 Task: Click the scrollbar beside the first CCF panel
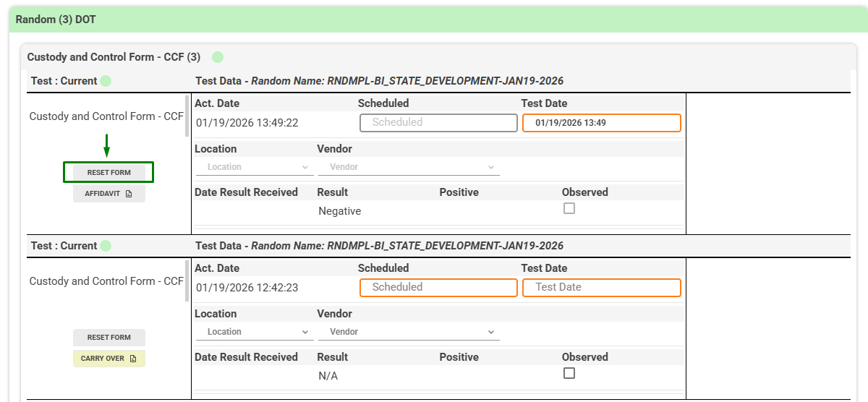[187, 116]
